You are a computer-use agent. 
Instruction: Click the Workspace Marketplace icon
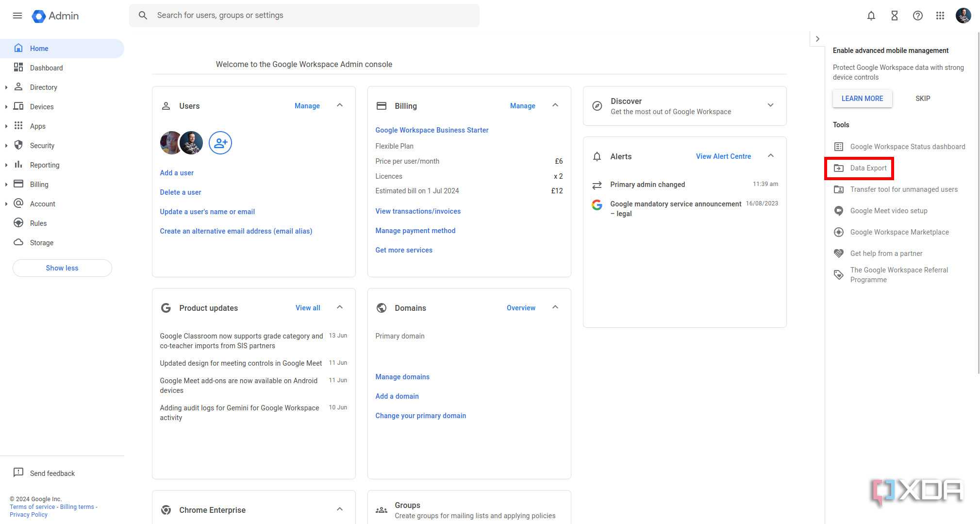tap(839, 232)
